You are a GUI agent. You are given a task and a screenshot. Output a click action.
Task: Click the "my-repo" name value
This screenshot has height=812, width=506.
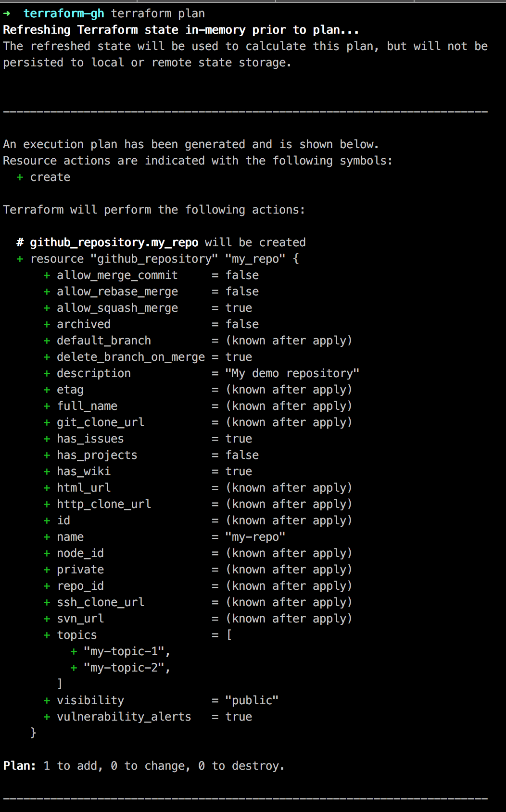pos(255,537)
